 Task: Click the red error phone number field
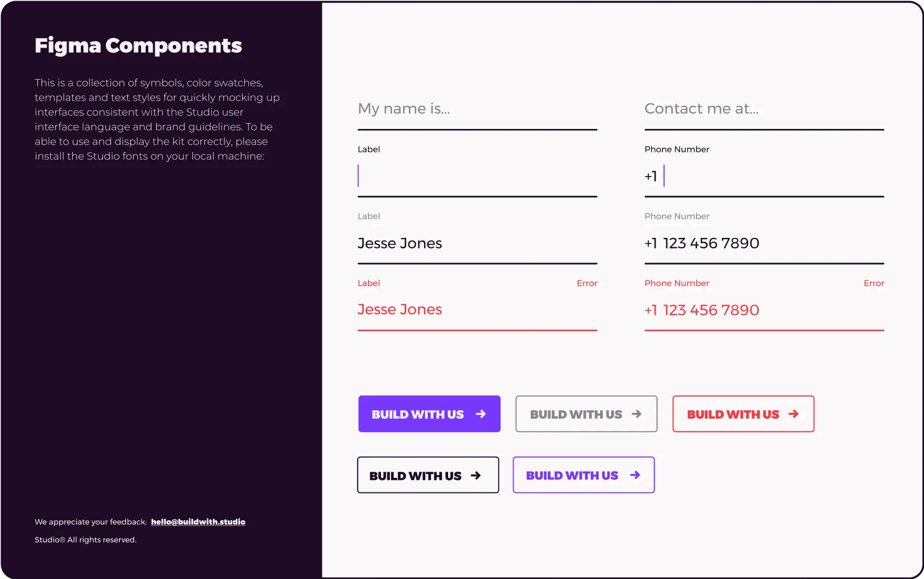(x=764, y=310)
